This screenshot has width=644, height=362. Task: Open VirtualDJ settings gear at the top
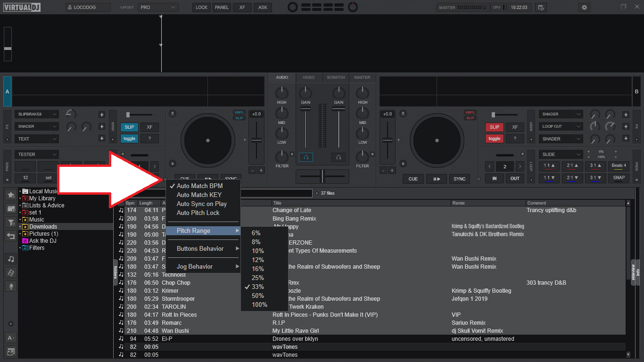tap(585, 7)
